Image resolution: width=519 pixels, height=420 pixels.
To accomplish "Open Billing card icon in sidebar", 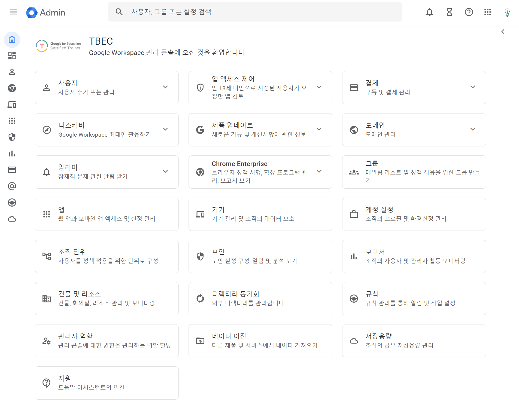I will [x=12, y=170].
